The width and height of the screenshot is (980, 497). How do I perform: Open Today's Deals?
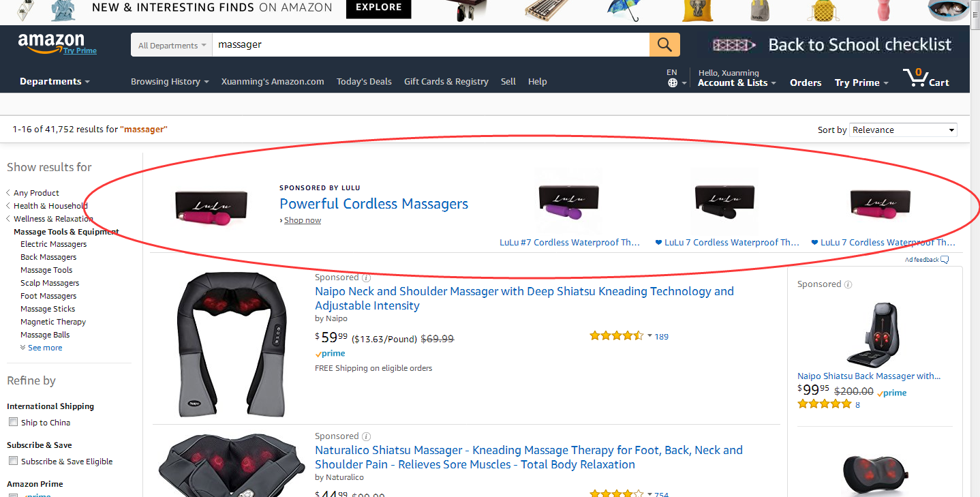[x=364, y=81]
